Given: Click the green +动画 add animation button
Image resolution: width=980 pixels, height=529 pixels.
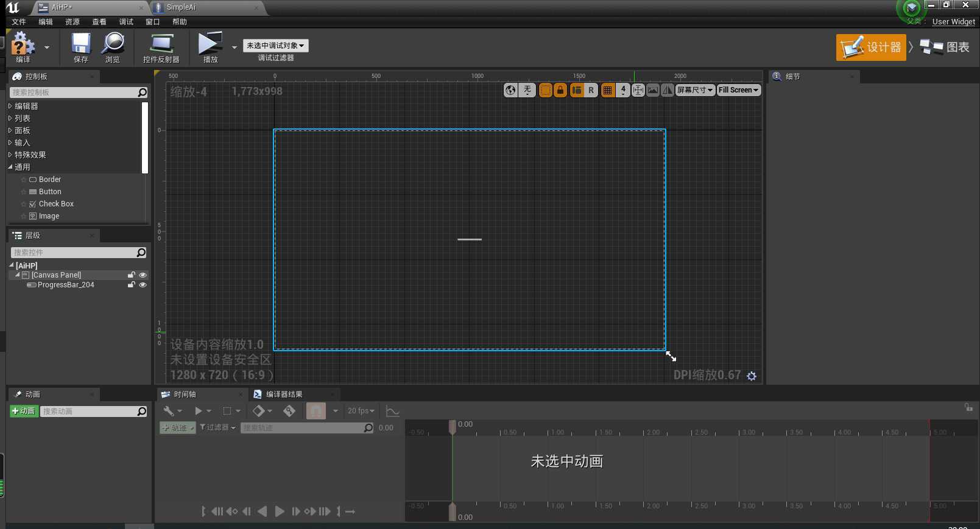Looking at the screenshot, I should [24, 412].
